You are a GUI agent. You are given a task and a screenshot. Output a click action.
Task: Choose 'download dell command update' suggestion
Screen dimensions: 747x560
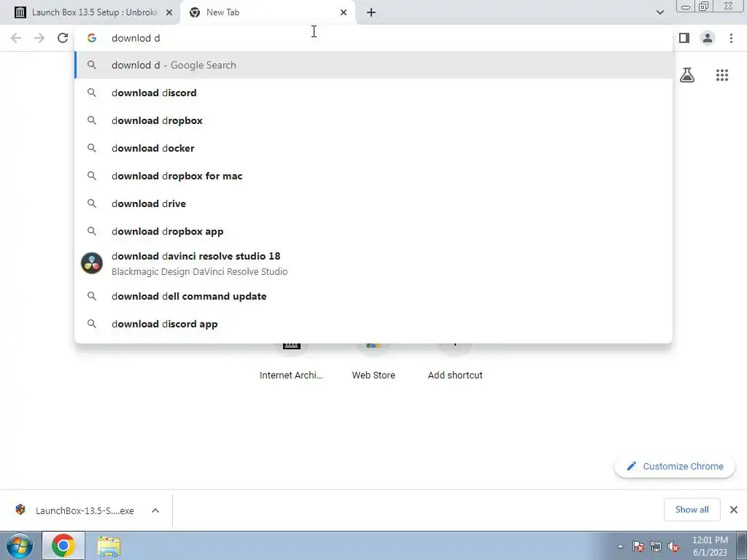point(373,296)
